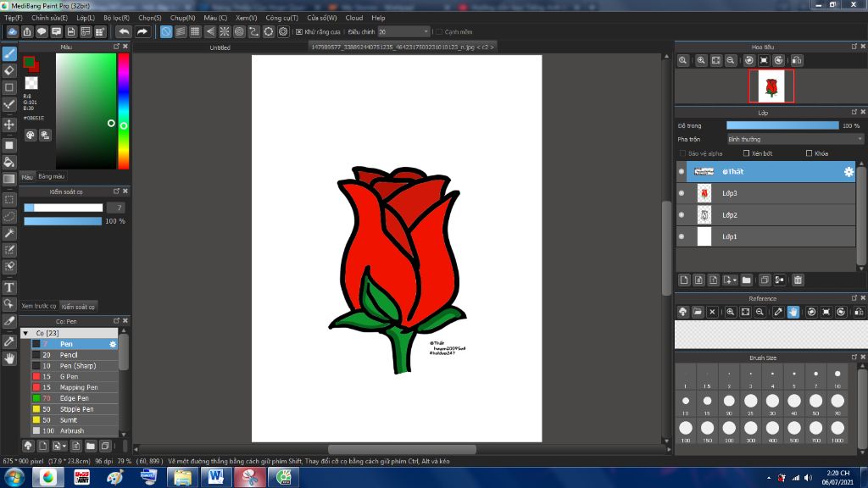
Task: Open Word from the taskbar
Action: pyautogui.click(x=215, y=477)
